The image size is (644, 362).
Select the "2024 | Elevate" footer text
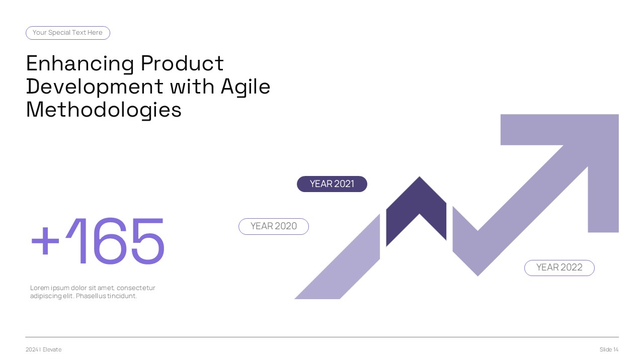[44, 349]
